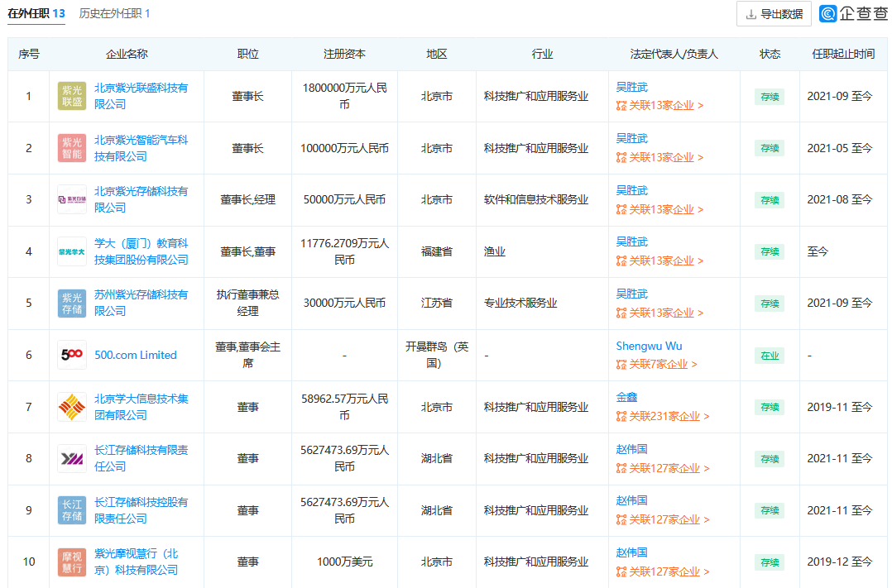Viewport: 892px width, 588px height.
Task: Click the 任职起止时间 column header
Action: [x=843, y=54]
